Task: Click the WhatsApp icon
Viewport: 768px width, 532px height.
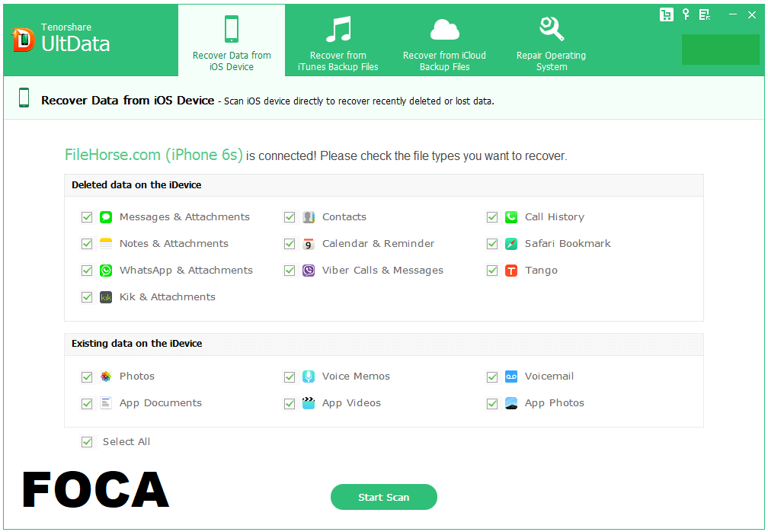Action: click(x=106, y=271)
